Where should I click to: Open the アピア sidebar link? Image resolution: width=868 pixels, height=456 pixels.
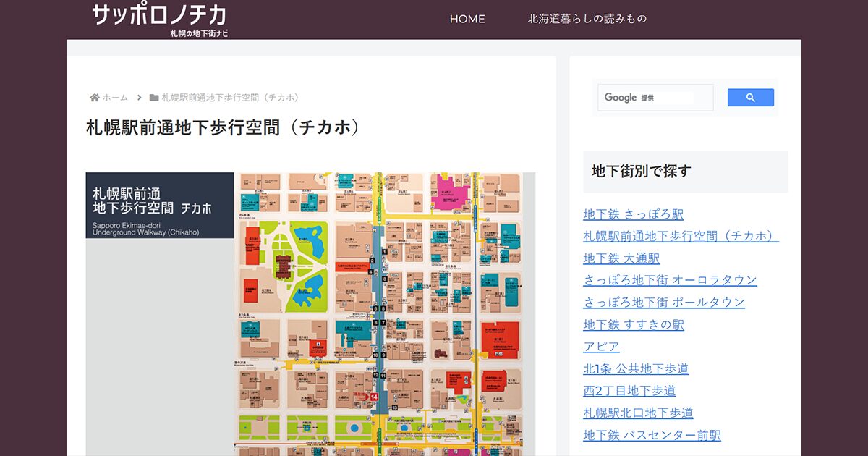click(601, 347)
